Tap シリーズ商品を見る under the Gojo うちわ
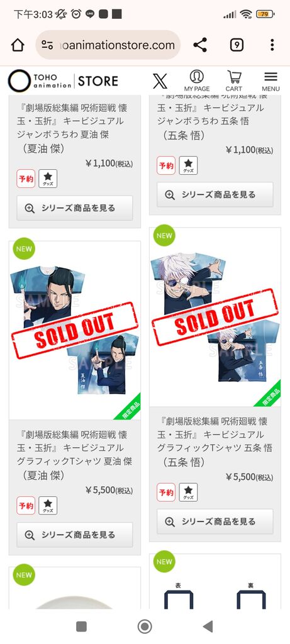 (215, 194)
